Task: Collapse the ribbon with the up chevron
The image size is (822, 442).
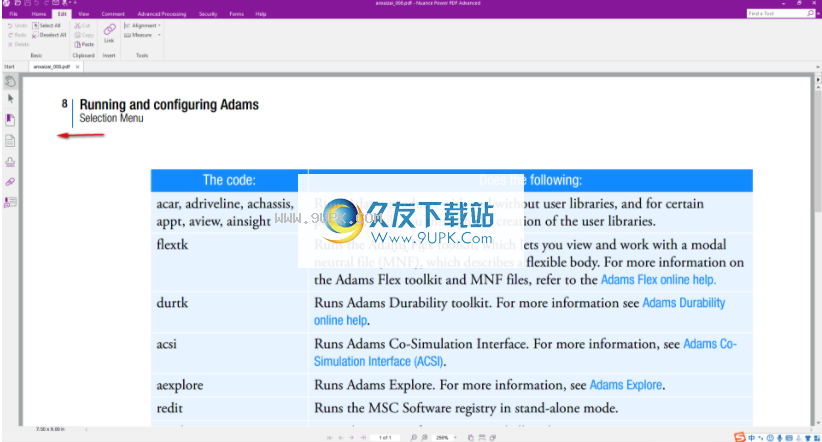Action: pyautogui.click(x=817, y=14)
